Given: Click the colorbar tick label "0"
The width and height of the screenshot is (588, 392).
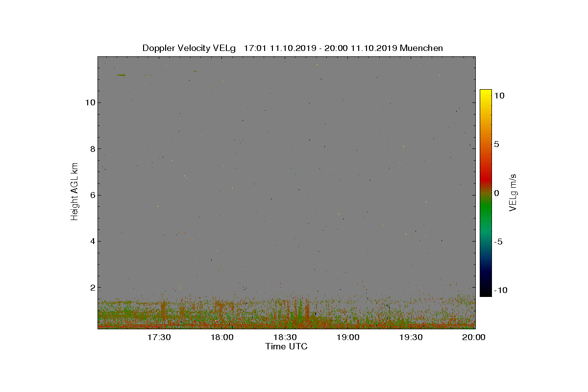Looking at the screenshot, I should pos(496,193).
